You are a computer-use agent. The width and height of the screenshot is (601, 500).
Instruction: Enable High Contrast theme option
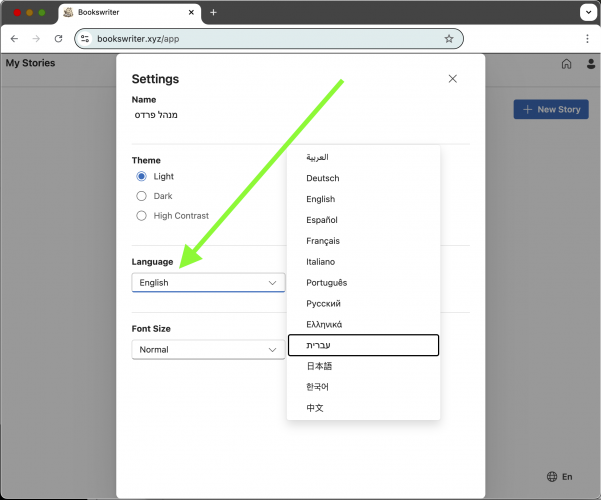[x=142, y=215]
